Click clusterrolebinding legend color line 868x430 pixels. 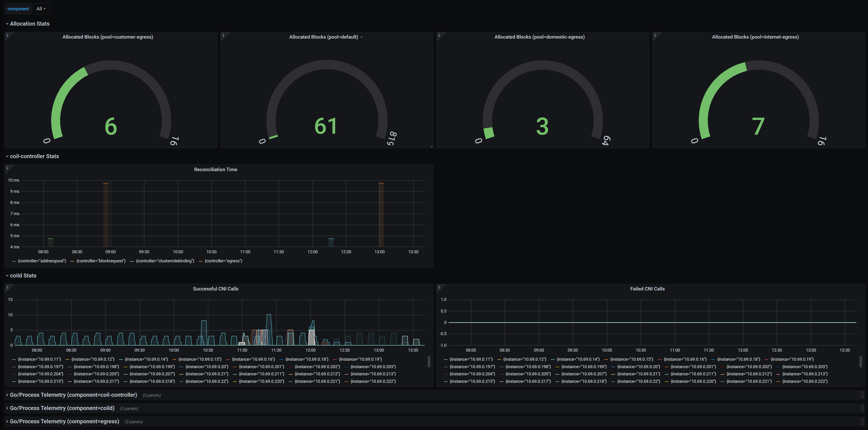pos(132,261)
